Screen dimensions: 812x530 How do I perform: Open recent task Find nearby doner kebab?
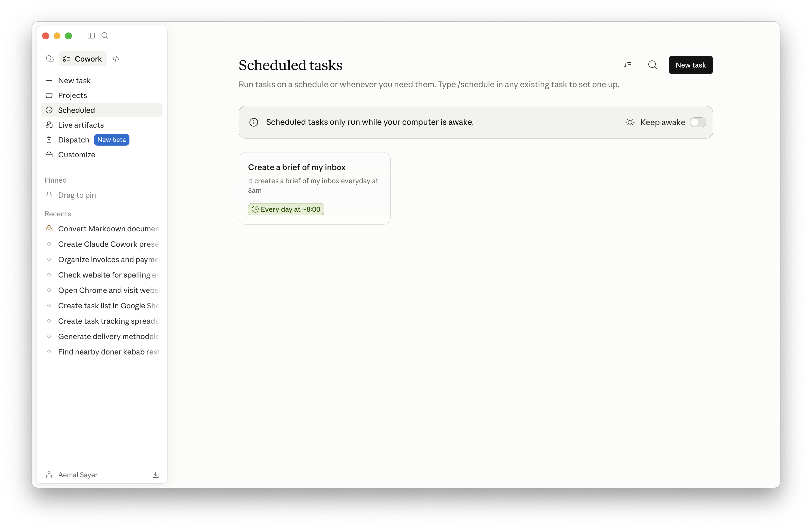(x=108, y=352)
